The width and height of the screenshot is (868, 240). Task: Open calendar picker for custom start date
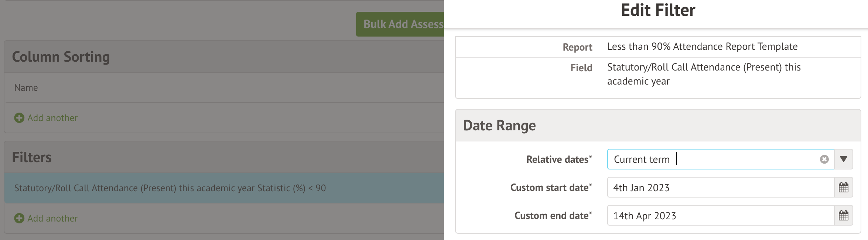[x=843, y=188]
